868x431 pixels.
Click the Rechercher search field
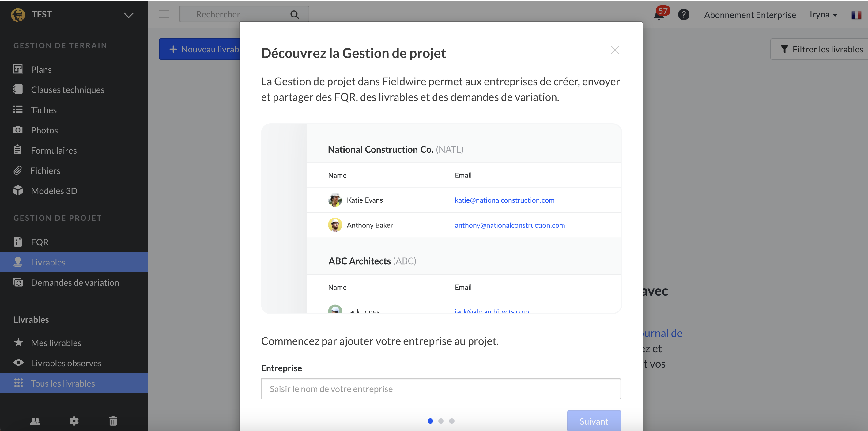tap(244, 14)
